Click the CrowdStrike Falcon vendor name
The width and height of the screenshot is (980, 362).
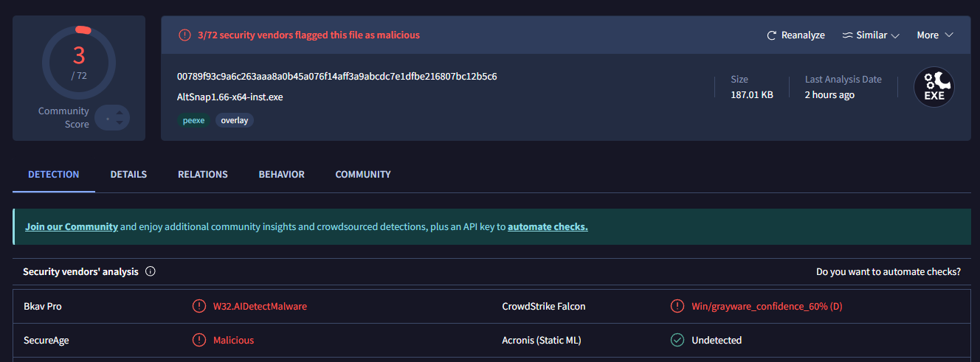[x=544, y=306]
